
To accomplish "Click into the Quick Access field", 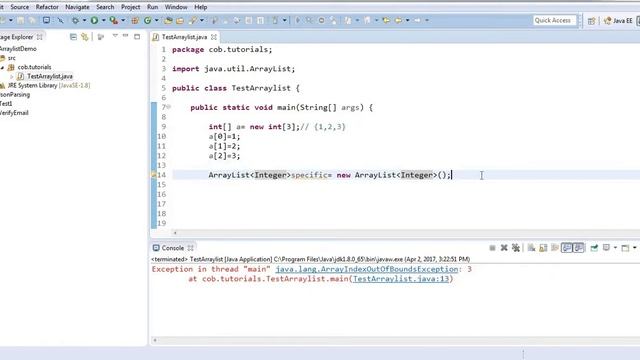I will point(554,20).
